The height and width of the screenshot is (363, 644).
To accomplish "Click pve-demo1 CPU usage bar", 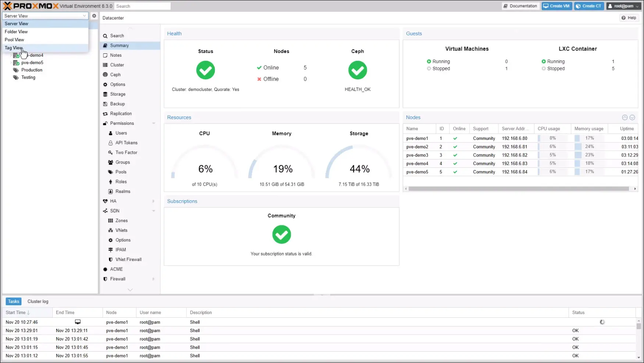I will tap(552, 138).
